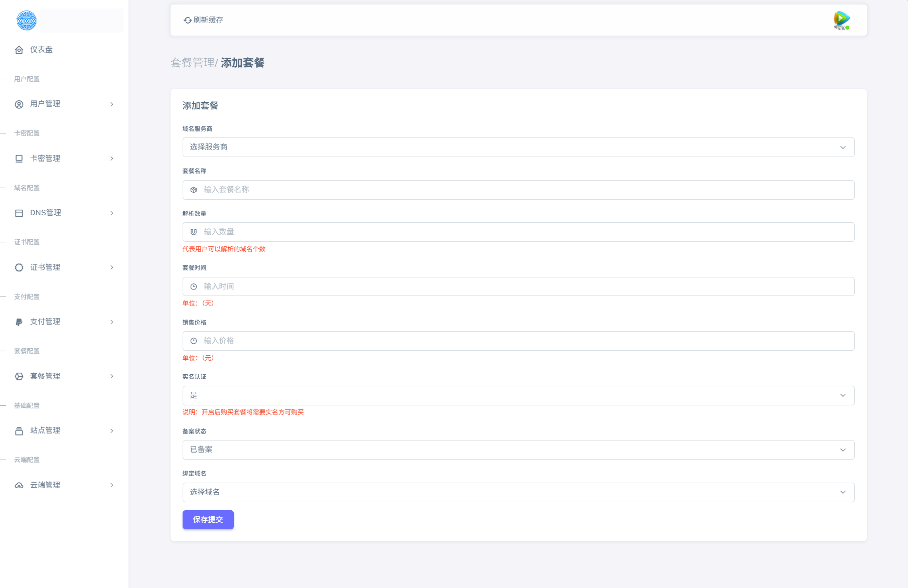
Task: Select the 用户管理 user management icon
Action: click(19, 104)
